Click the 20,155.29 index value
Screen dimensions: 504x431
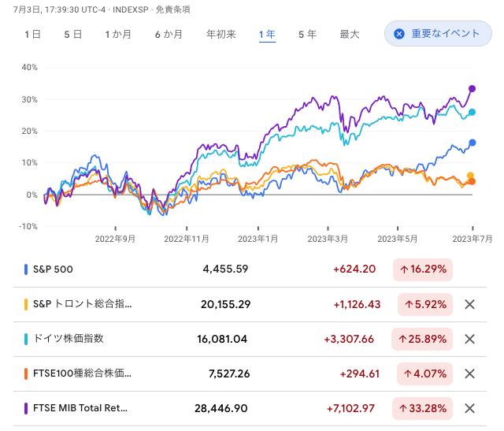[226, 304]
